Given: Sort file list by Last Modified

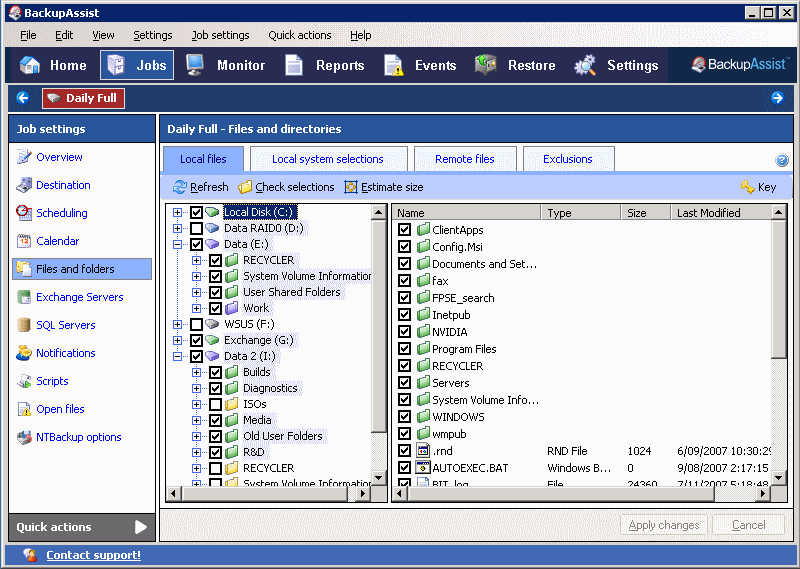Looking at the screenshot, I should 720,213.
